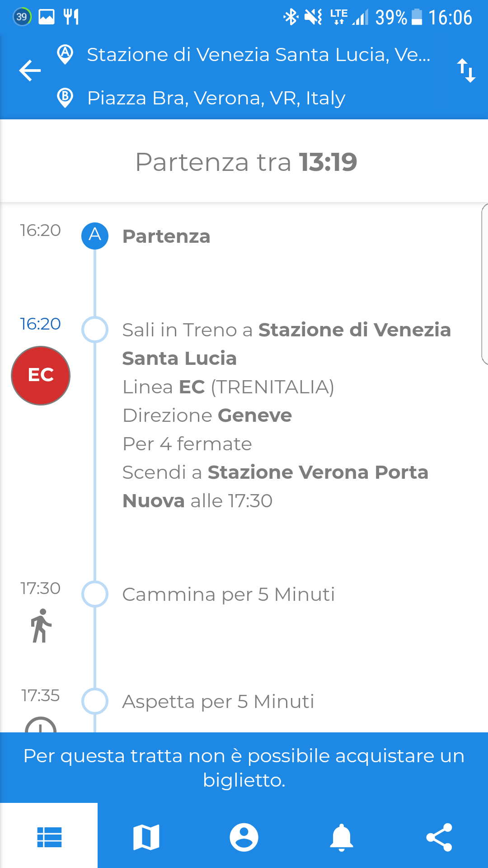Tap the destination pin B icon
Viewport: 488px width, 868px height.
[66, 98]
